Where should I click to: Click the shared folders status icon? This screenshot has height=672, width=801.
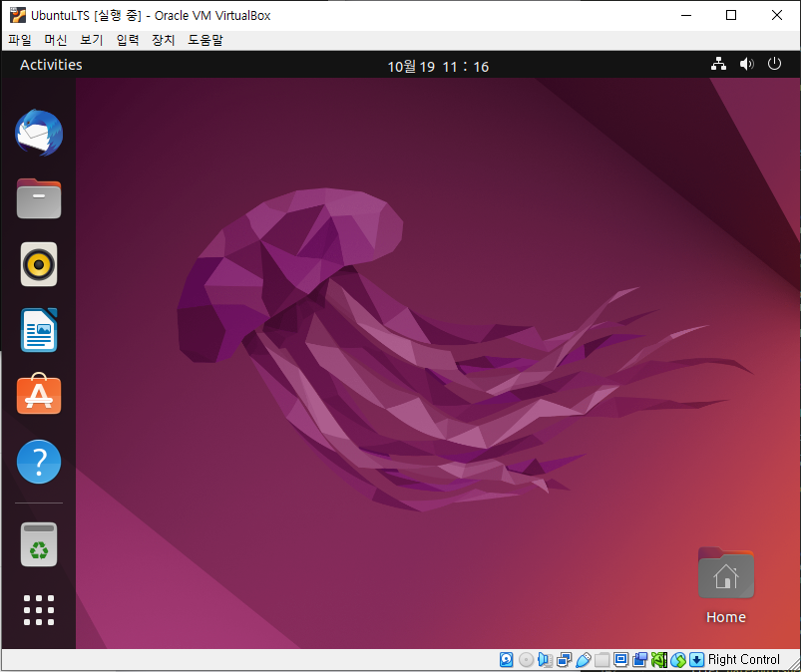[x=602, y=660]
